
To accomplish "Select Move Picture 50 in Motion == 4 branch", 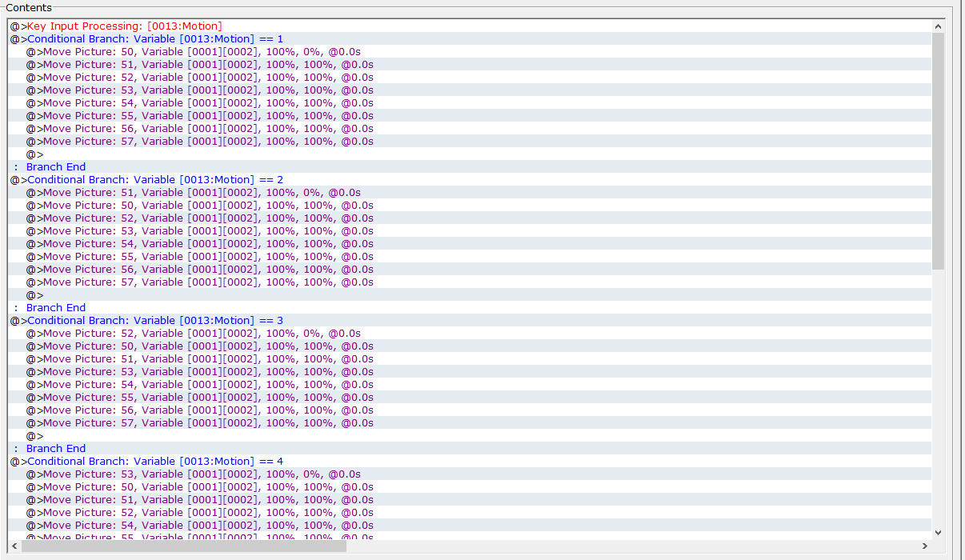I will tap(470, 487).
